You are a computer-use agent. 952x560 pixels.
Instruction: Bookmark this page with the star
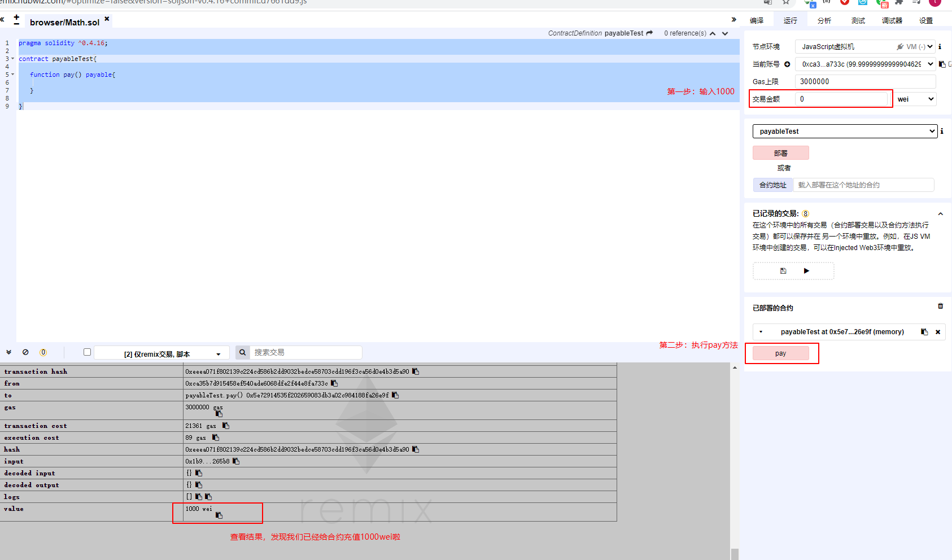[x=786, y=2]
